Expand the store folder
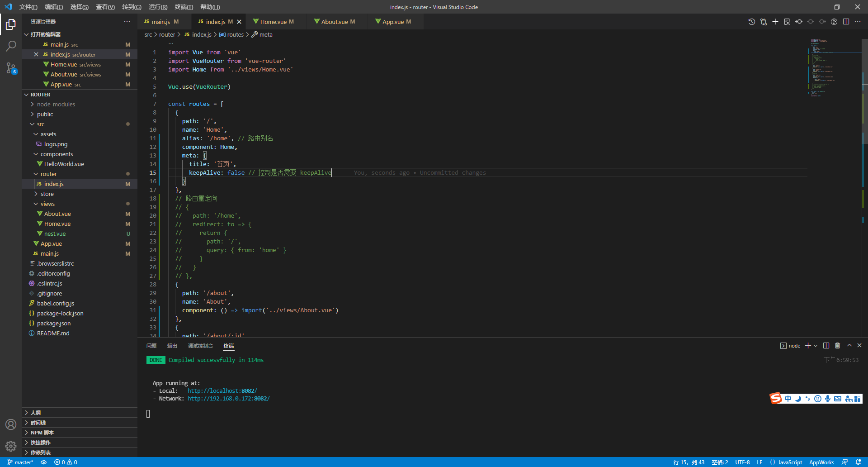868x467 pixels. [80, 194]
